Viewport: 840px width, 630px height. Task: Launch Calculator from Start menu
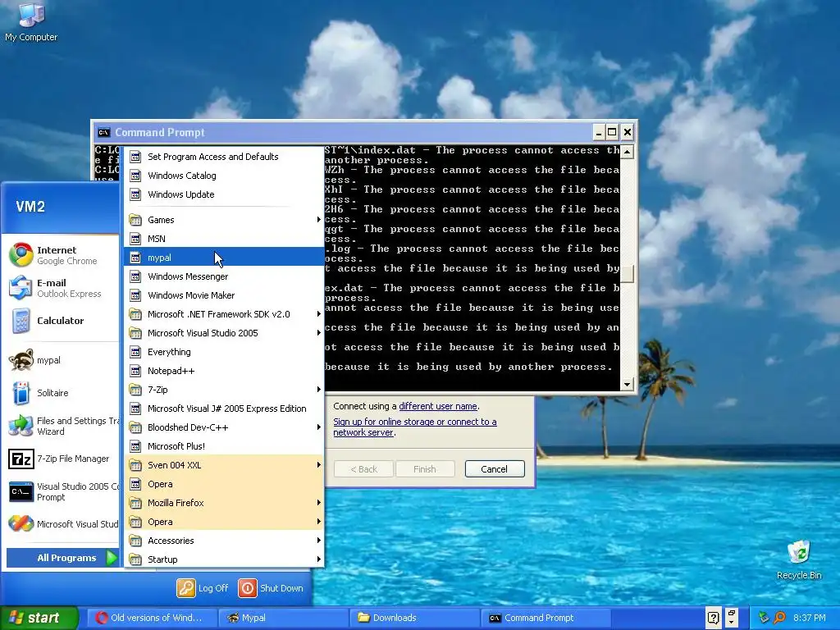pyautogui.click(x=59, y=321)
